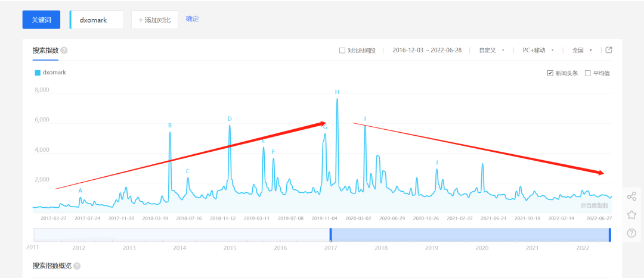Click the right handle of timeline range slider
The image size is (644, 278).
tap(610, 235)
